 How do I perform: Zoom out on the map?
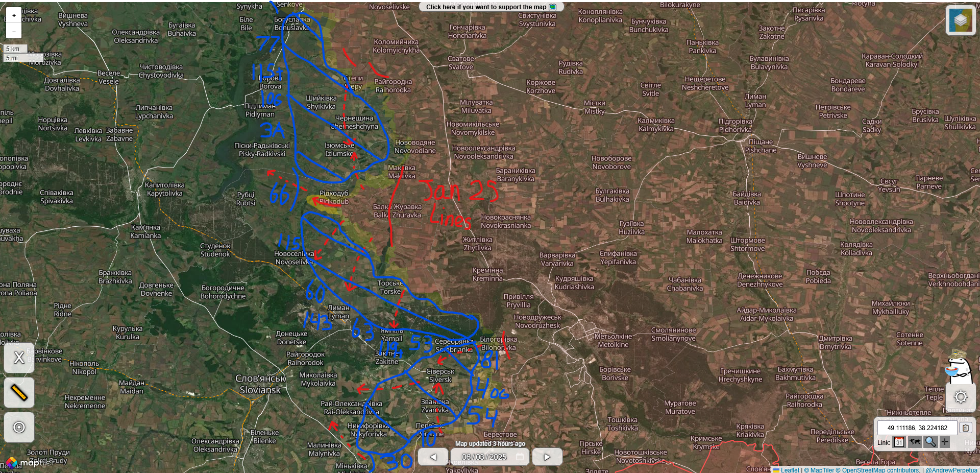pos(14,31)
